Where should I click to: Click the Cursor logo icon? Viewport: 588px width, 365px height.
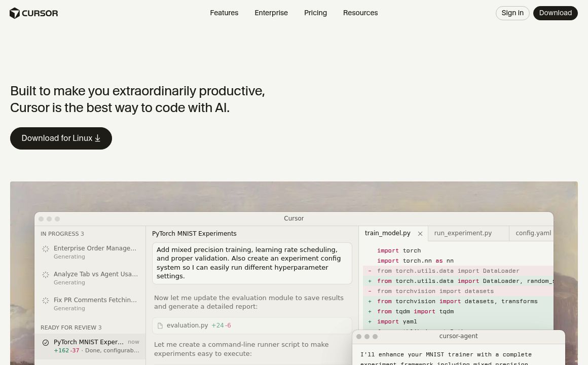point(15,13)
